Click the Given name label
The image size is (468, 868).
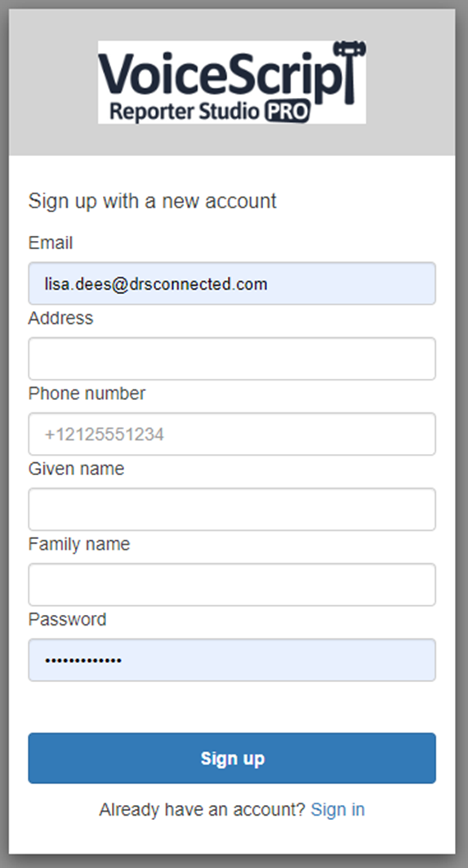coord(77,469)
